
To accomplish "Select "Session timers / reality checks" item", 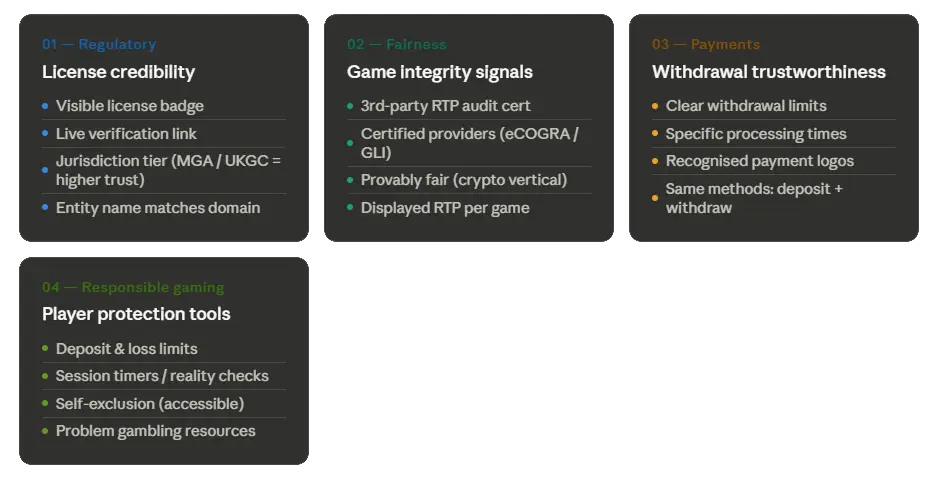I will 162,376.
